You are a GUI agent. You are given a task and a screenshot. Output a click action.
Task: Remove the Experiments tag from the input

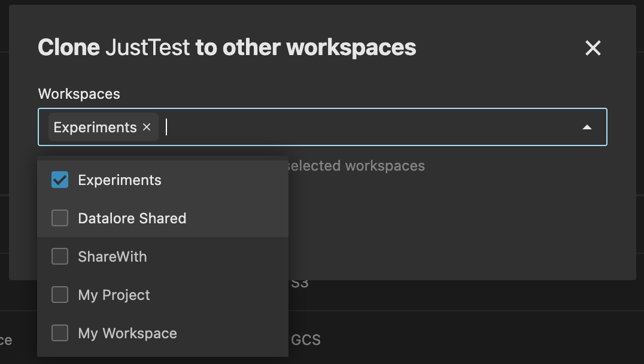click(x=147, y=127)
